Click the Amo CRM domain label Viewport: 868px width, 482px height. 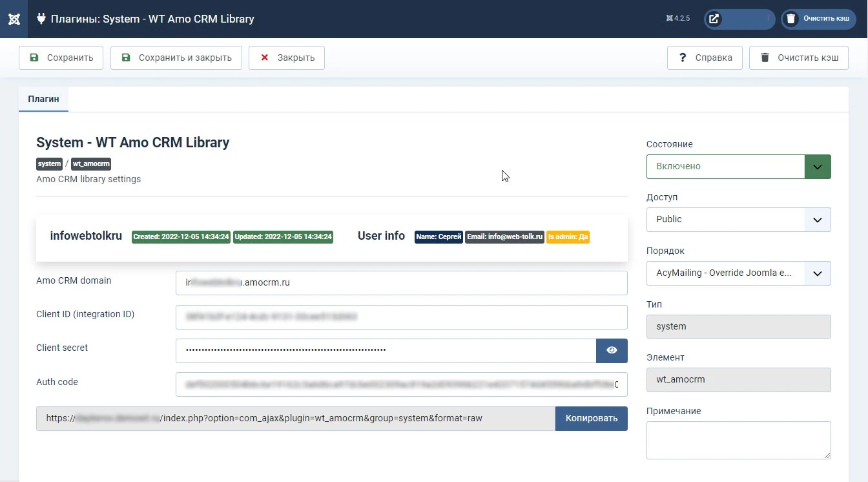[x=74, y=280]
